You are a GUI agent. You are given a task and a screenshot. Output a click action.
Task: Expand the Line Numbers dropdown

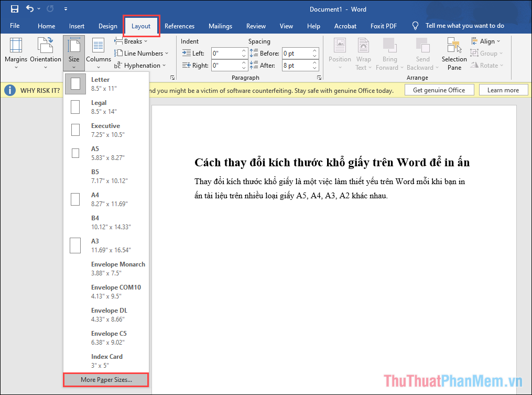click(x=142, y=53)
